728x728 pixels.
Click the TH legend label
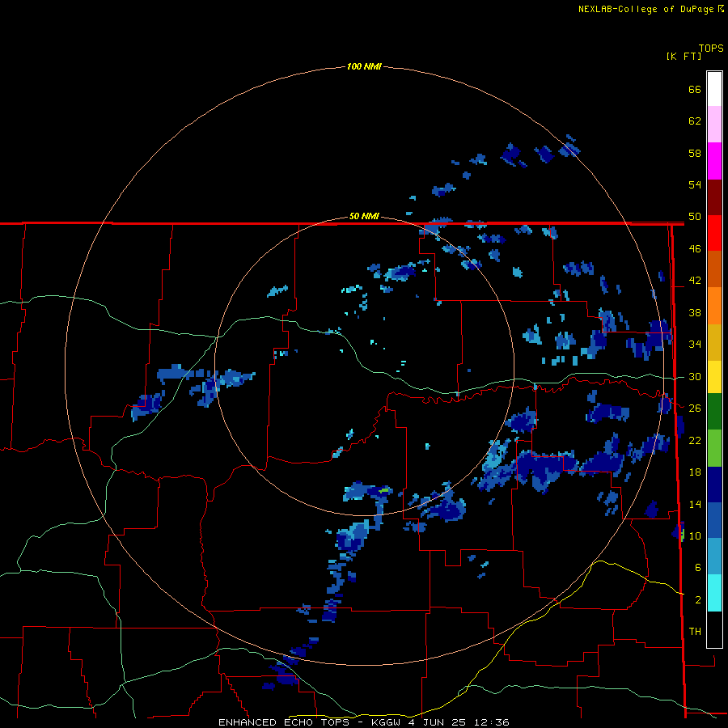click(695, 631)
